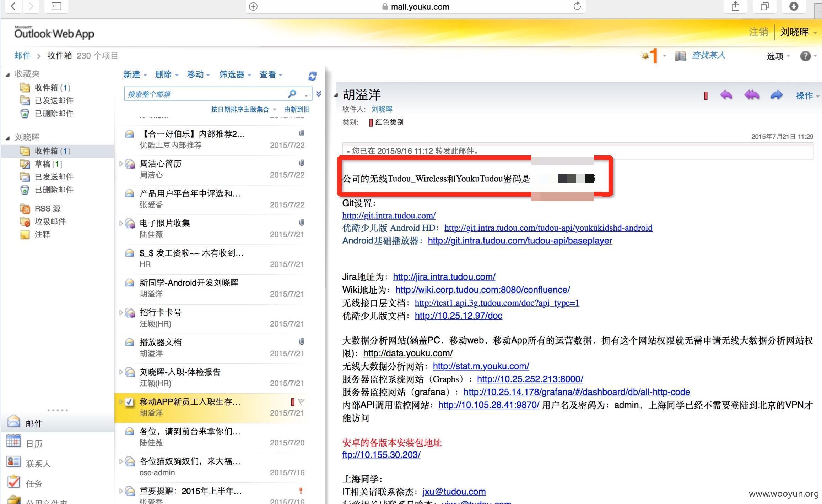This screenshot has width=822, height=504.
Task: Open the 筛选器 menu
Action: coord(235,75)
